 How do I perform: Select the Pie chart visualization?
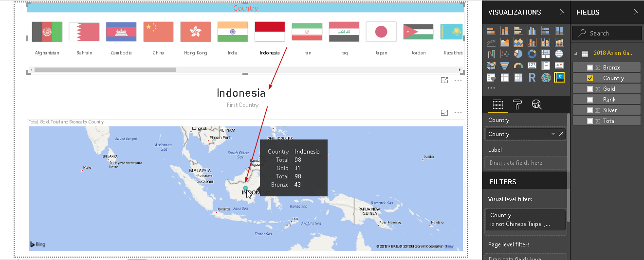(x=518, y=54)
